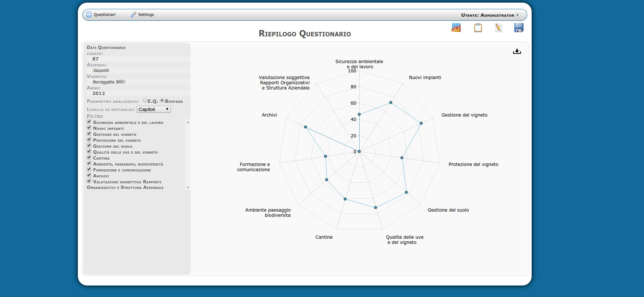The width and height of the screenshot is (644, 297).
Task: Open the chart report icon
Action: [x=456, y=27]
